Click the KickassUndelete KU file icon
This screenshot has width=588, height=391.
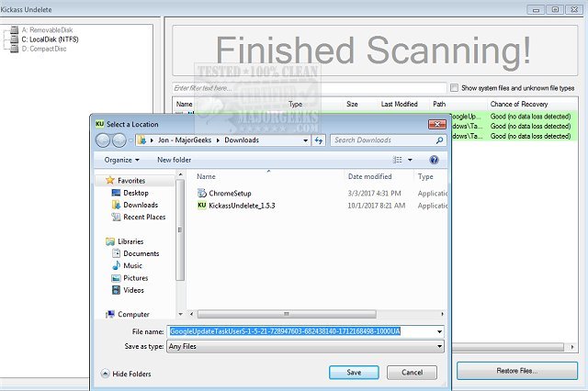[202, 206]
